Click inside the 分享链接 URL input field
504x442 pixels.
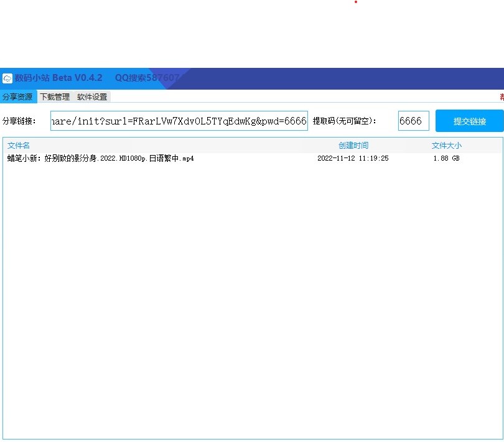tap(179, 121)
